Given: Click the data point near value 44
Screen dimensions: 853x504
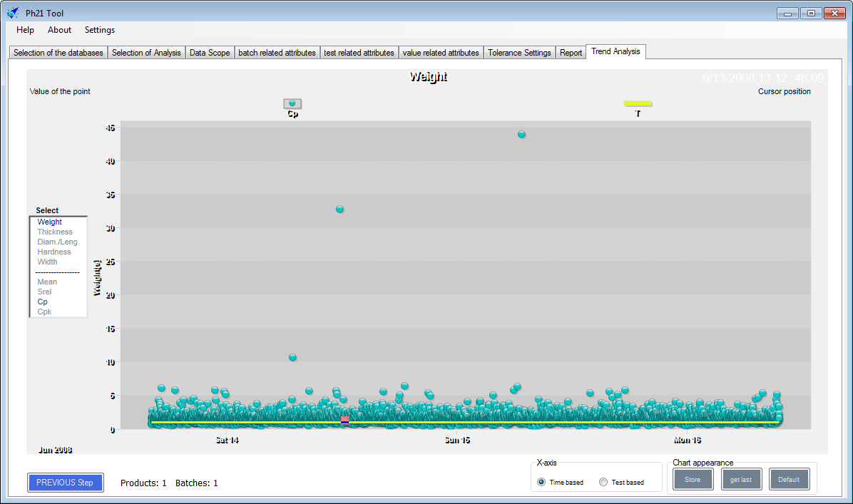Looking at the screenshot, I should 521,134.
